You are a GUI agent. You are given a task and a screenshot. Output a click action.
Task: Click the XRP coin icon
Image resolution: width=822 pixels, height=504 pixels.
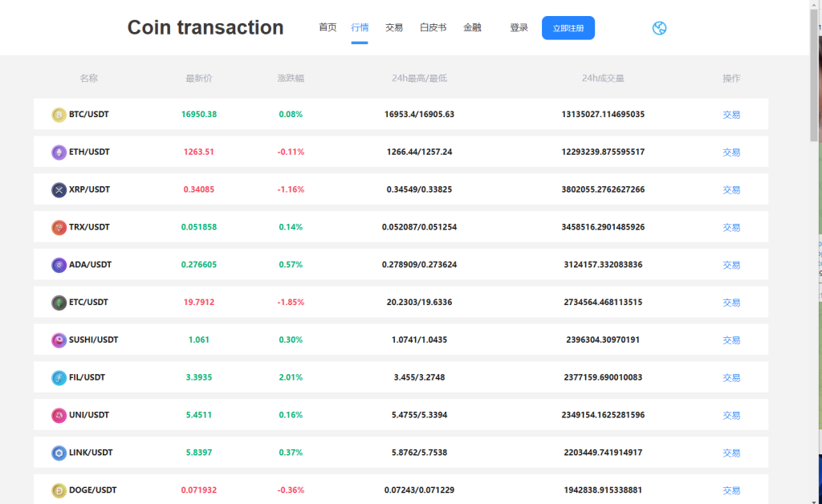pyautogui.click(x=59, y=190)
